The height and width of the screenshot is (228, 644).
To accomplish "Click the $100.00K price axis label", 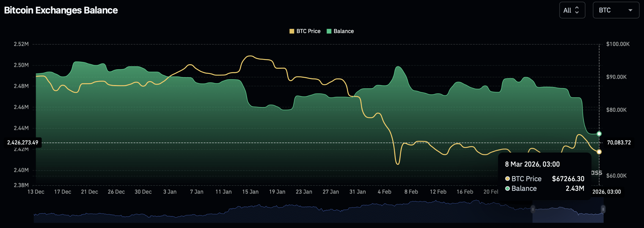I will point(618,44).
